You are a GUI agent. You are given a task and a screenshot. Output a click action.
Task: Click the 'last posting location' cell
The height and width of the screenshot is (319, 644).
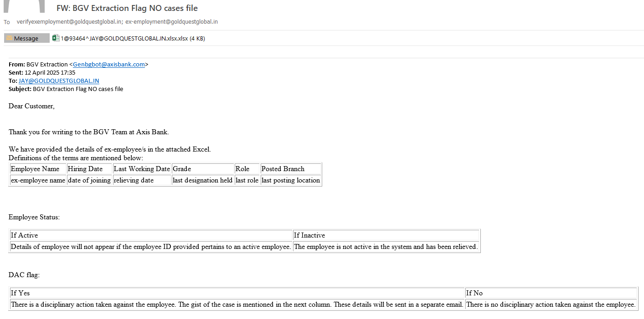pos(291,180)
